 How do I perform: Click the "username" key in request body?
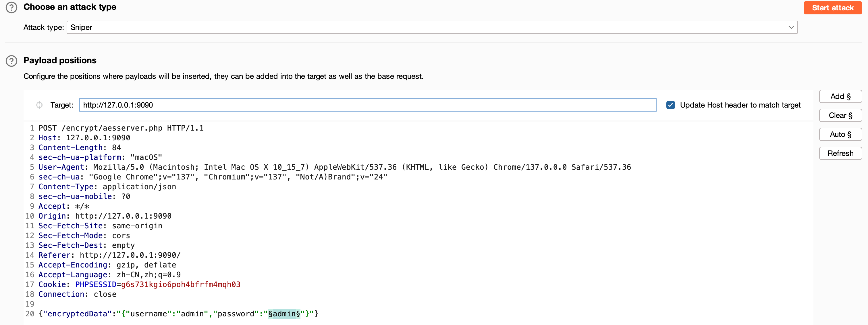[148, 314]
